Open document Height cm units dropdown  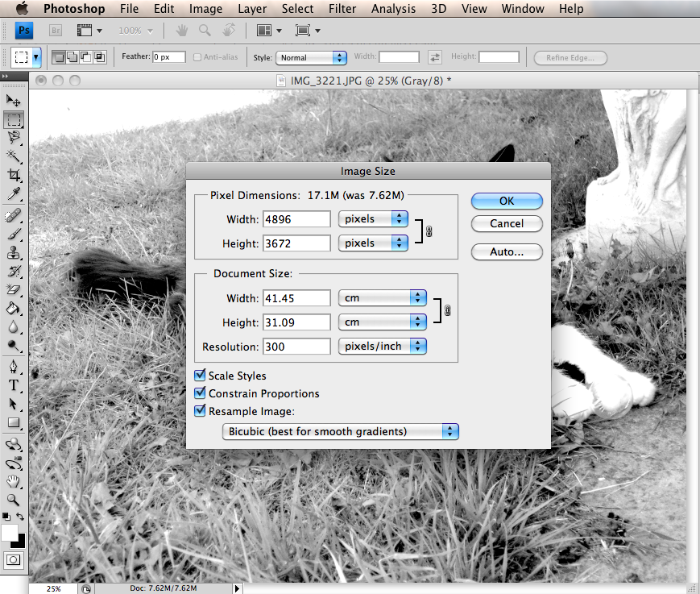[x=383, y=322]
